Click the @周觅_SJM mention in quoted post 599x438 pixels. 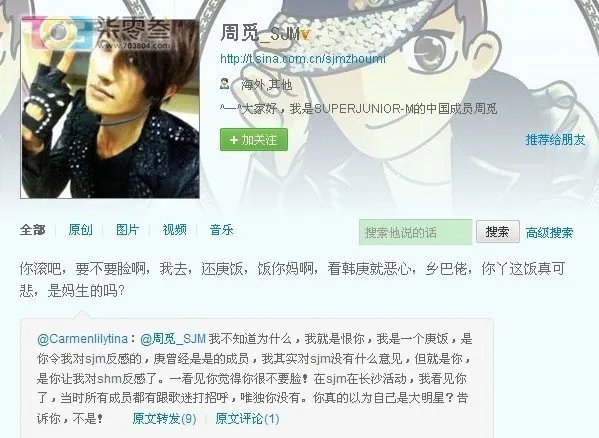[x=173, y=339]
